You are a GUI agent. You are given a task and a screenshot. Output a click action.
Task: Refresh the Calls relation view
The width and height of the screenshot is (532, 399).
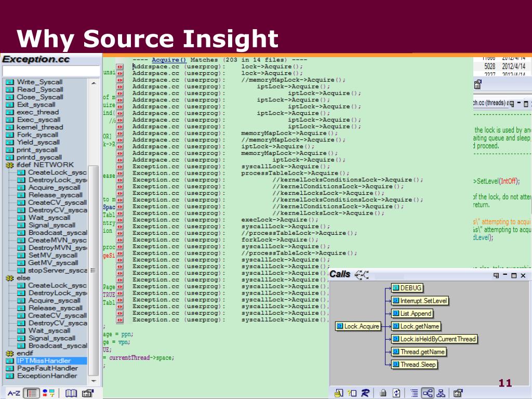(x=396, y=393)
